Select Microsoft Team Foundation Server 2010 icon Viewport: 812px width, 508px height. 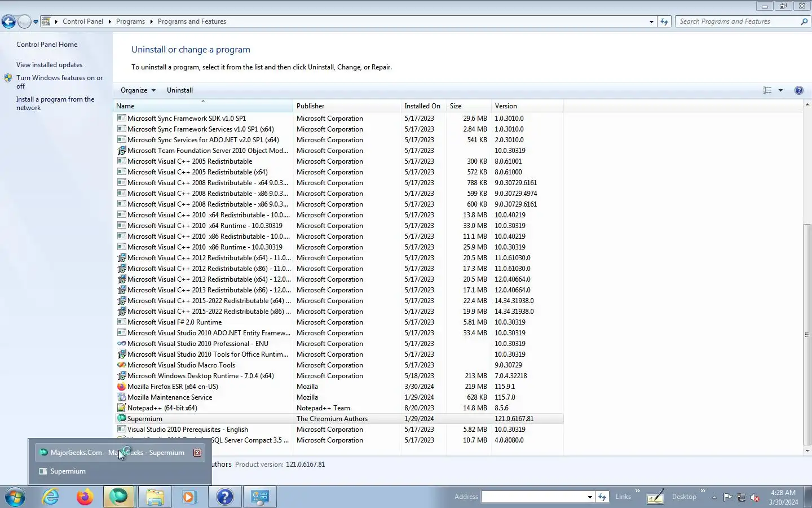point(121,151)
